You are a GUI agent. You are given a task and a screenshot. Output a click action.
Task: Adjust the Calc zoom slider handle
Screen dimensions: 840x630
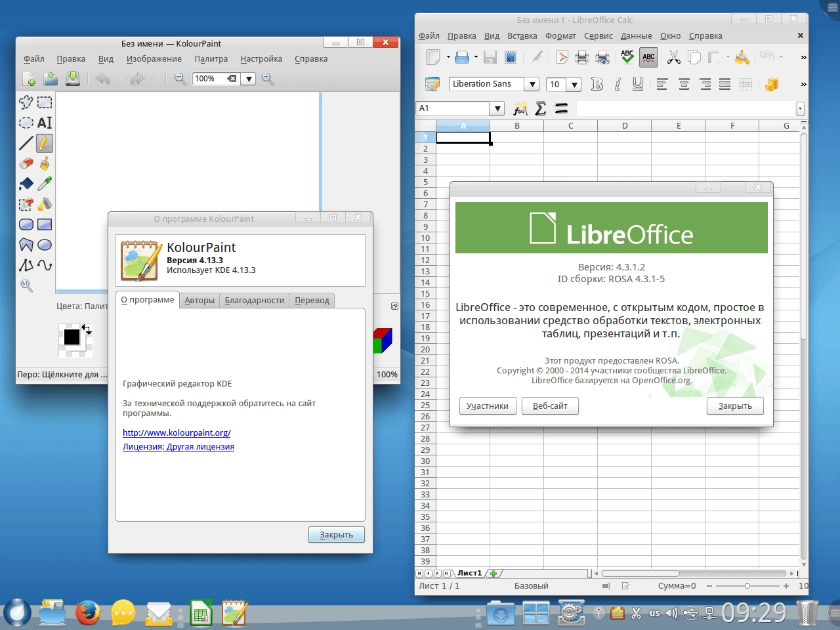pos(747,585)
